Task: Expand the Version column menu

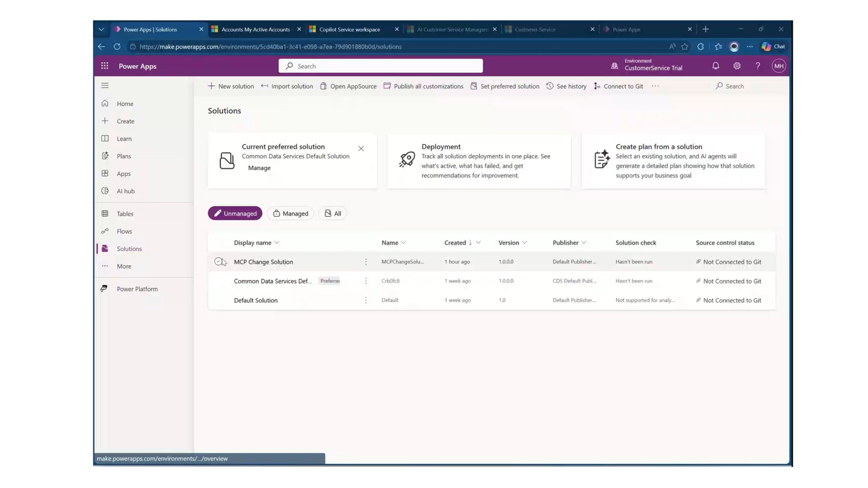Action: click(x=524, y=243)
